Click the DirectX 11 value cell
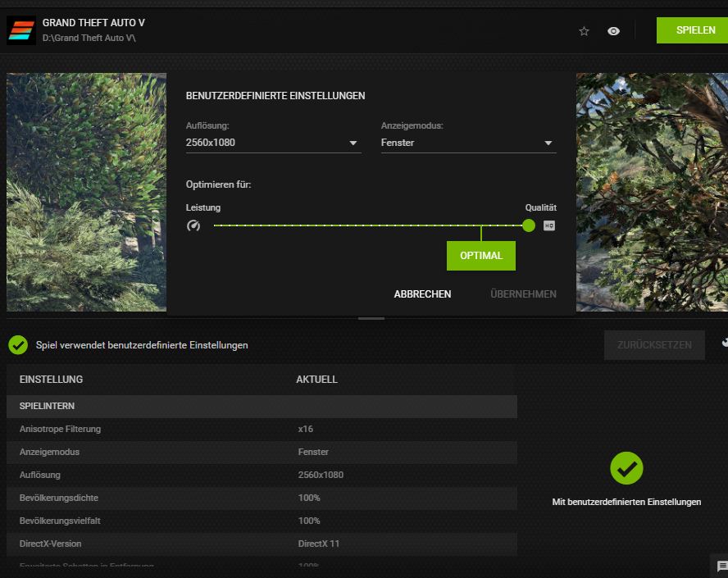The width and height of the screenshot is (728, 578). (x=318, y=544)
